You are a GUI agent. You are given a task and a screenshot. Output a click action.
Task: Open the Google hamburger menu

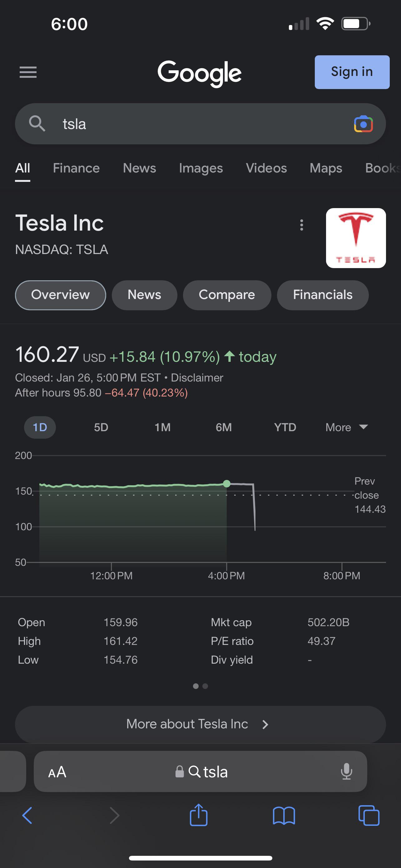click(28, 72)
